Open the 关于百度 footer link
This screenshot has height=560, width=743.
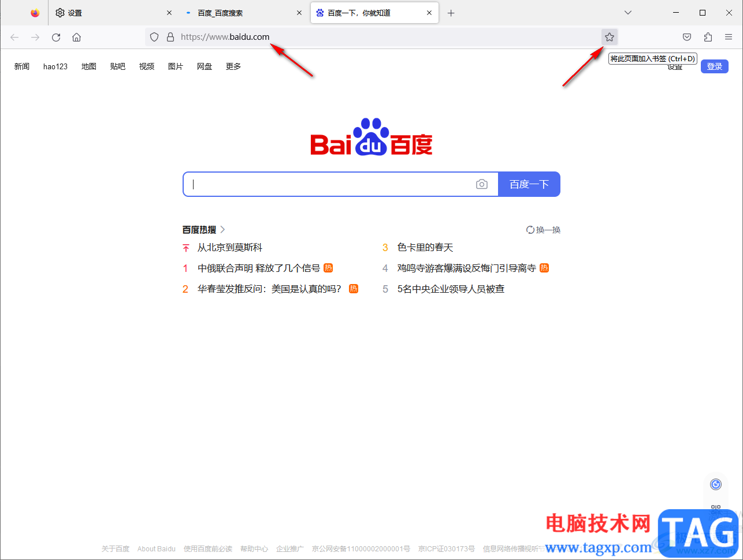[116, 549]
